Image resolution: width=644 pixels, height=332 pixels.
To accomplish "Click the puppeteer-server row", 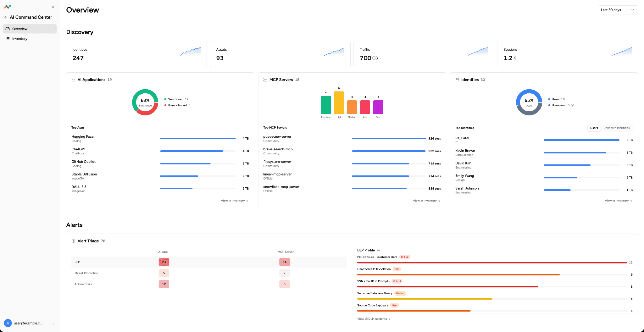I will 352,139.
